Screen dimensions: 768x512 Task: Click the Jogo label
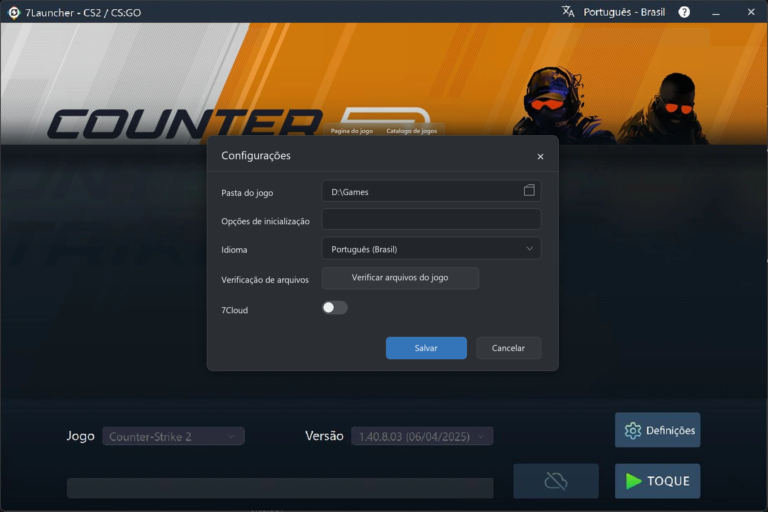(80, 436)
